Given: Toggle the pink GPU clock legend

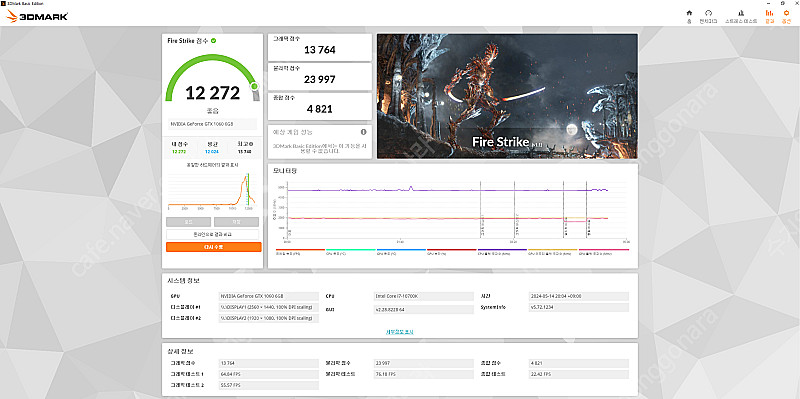Looking at the screenshot, I should click(x=604, y=252).
